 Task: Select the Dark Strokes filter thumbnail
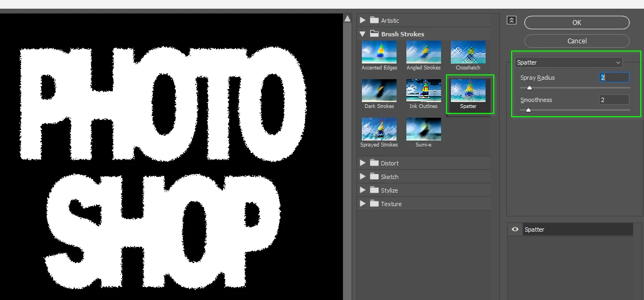coord(379,91)
